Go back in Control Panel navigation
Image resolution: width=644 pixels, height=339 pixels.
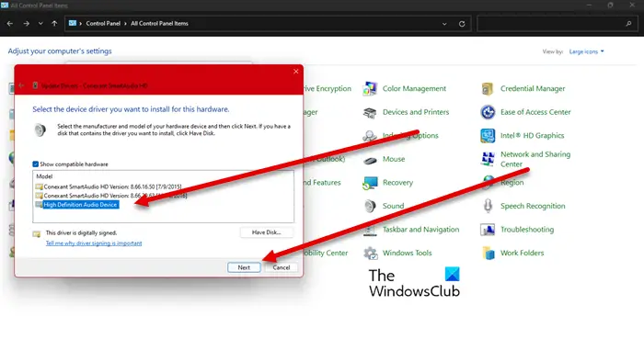(x=10, y=24)
